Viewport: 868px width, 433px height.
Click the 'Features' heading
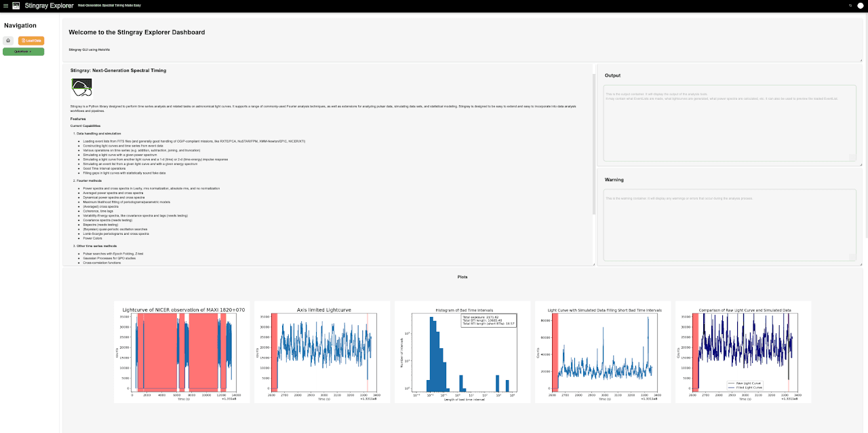(78, 119)
